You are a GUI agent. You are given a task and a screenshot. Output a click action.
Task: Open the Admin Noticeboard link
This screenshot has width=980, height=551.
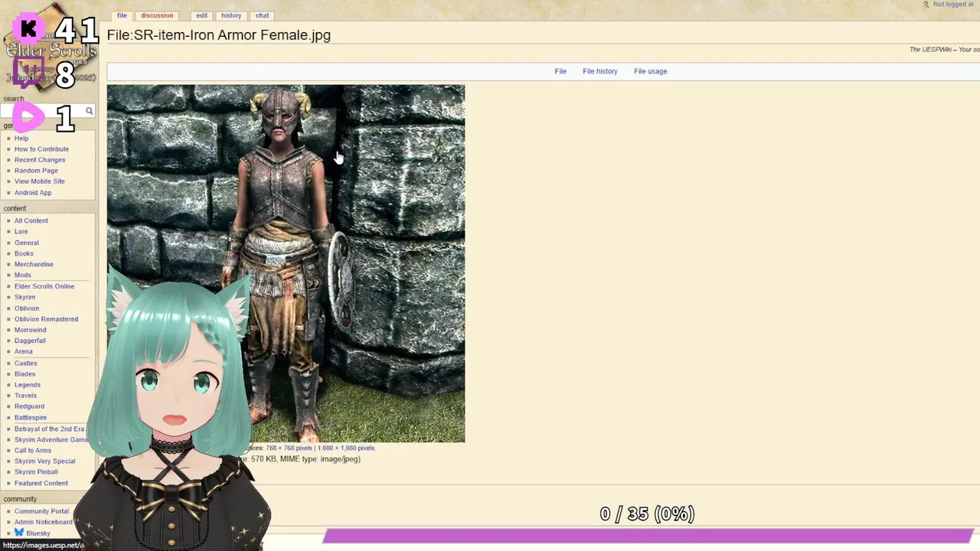(44, 522)
